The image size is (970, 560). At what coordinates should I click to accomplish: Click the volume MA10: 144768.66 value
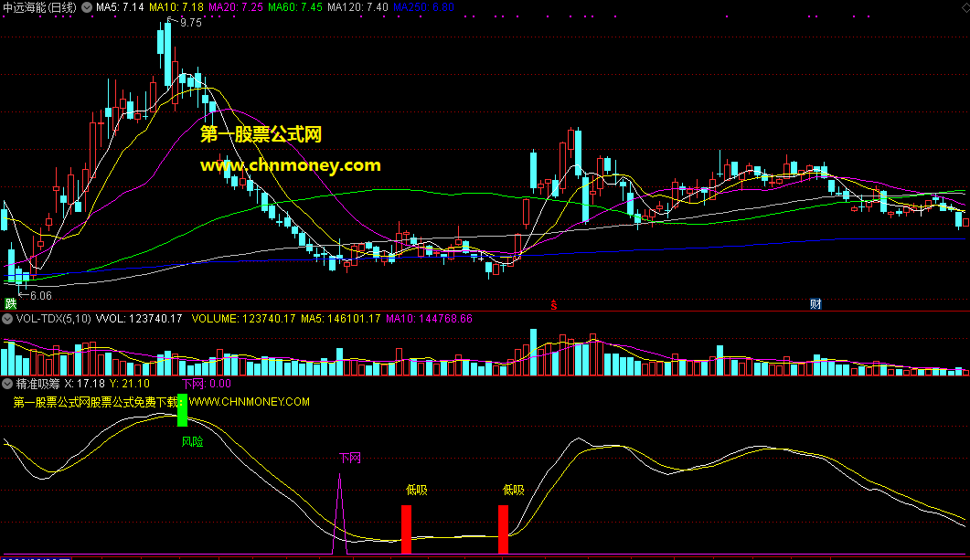(x=430, y=319)
